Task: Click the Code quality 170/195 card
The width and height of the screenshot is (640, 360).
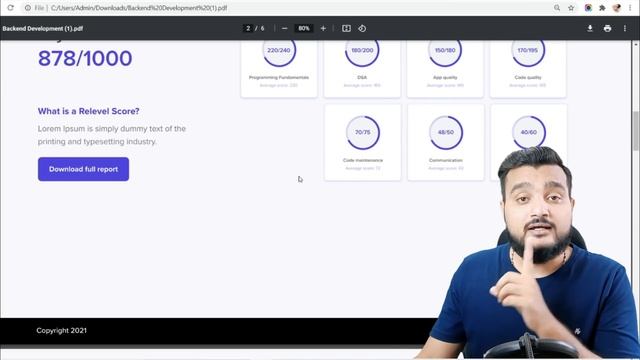Action: (528, 69)
